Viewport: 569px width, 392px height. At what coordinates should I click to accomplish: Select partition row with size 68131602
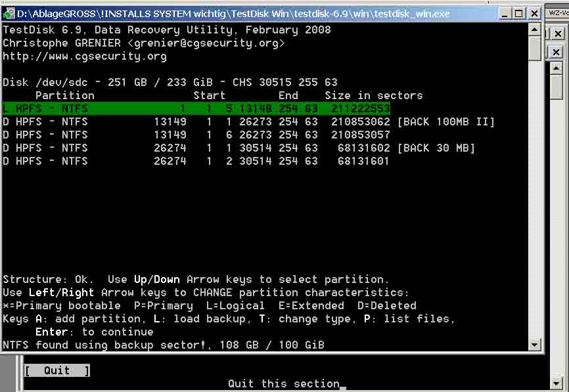pos(239,148)
